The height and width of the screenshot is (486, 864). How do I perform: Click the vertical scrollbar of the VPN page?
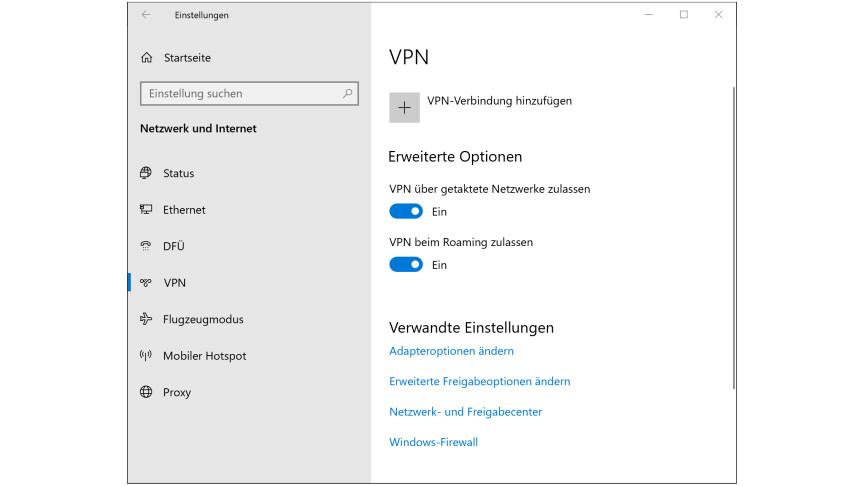(734, 237)
